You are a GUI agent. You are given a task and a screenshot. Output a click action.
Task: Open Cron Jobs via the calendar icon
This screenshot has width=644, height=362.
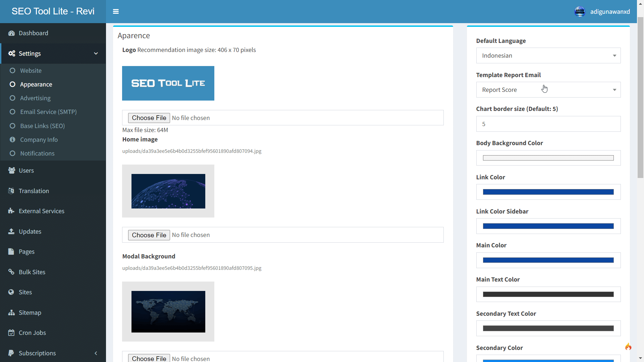click(x=11, y=333)
